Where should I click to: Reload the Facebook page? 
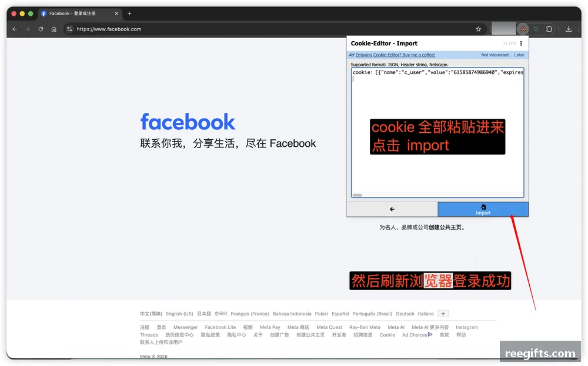pos(41,29)
